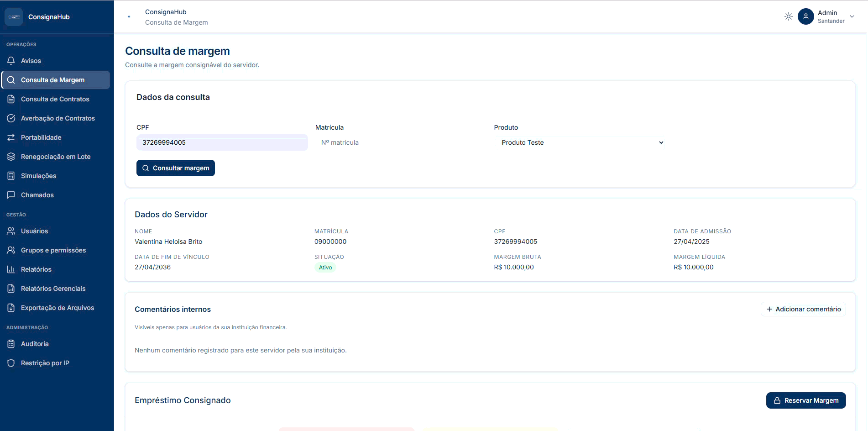Screen dimensions: 868x431
Task: Click the CPF value in Dados do Servidor
Action: 516,242
